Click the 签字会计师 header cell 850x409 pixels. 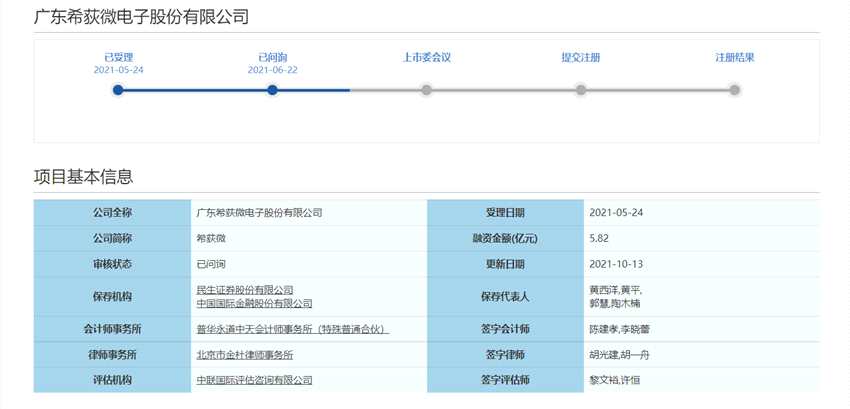point(505,329)
